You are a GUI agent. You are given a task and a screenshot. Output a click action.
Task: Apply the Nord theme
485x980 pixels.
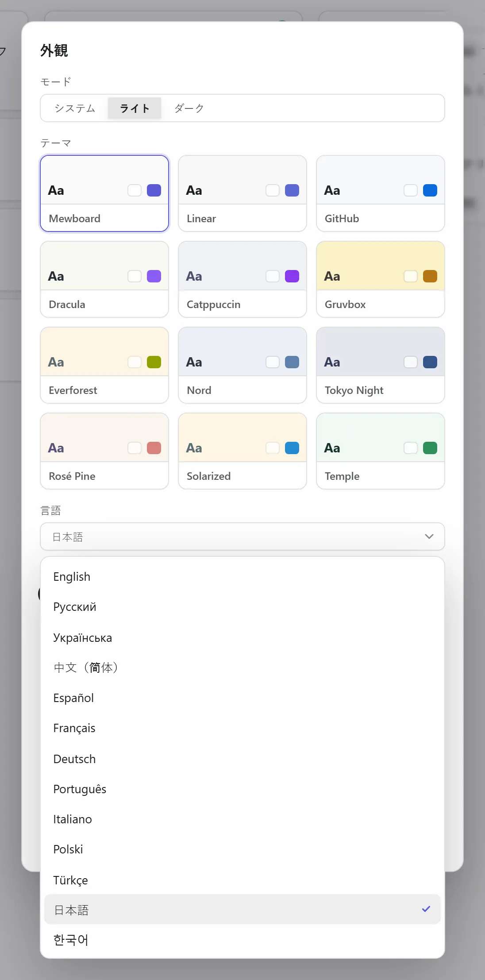pos(242,365)
